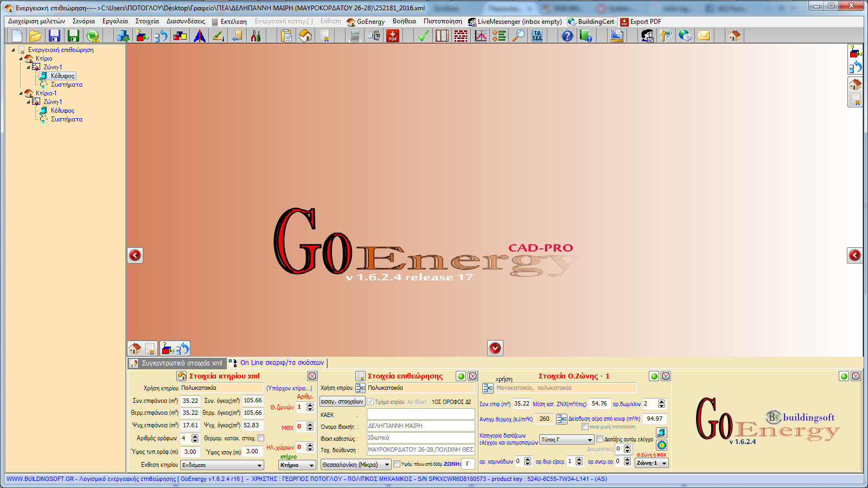This screenshot has height=488, width=868.
Task: Select the magnifying glass search icon
Action: 519,36
